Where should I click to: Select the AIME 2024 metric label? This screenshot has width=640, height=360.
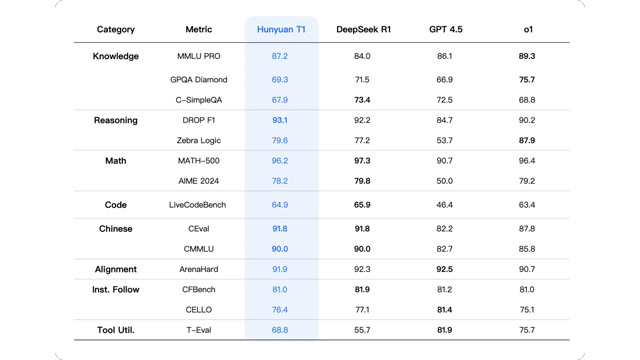(x=199, y=181)
